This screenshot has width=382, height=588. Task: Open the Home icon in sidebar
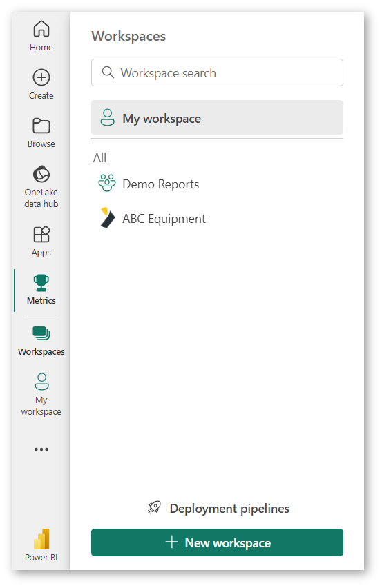[41, 29]
